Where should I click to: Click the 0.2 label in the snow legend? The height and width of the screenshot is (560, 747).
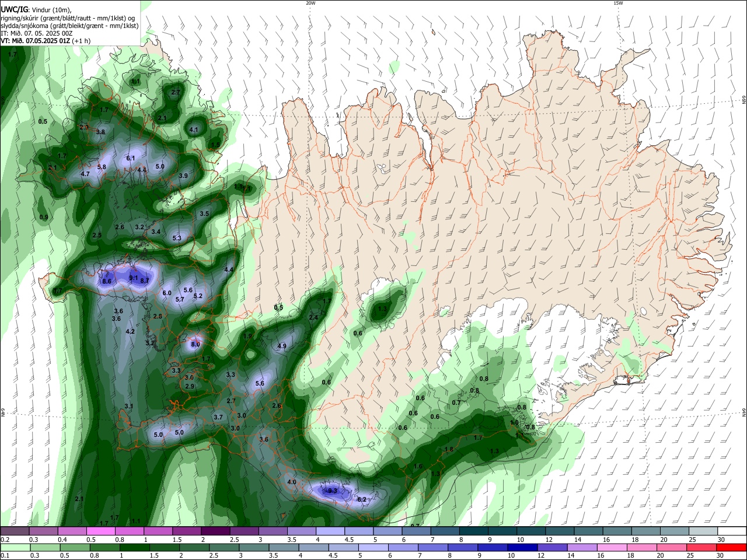(5, 540)
